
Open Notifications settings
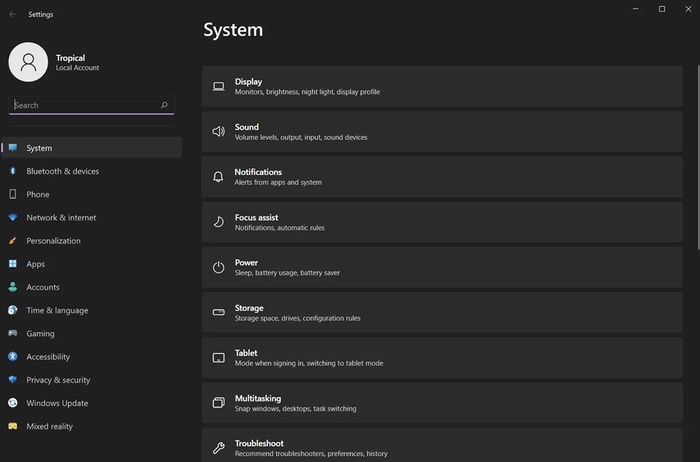pyautogui.click(x=445, y=177)
